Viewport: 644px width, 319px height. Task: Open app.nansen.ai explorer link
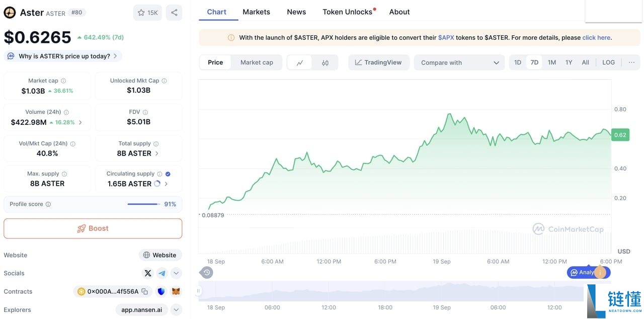(142, 310)
